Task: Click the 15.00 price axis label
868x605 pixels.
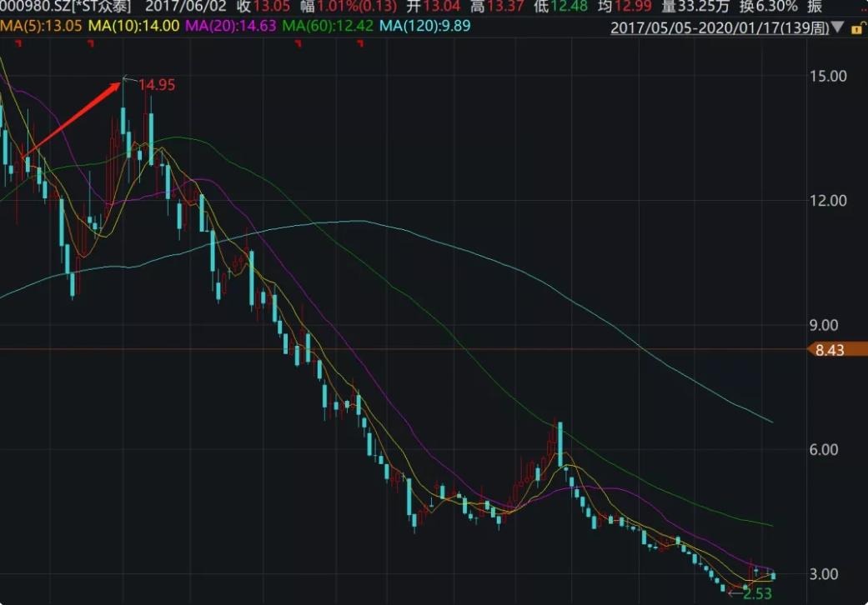Action: (828, 77)
